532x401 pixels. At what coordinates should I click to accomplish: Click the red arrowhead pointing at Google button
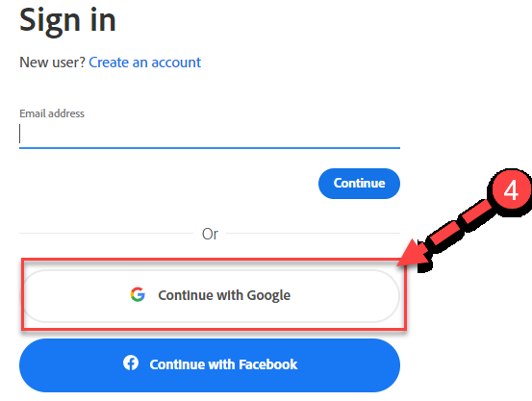point(413,254)
